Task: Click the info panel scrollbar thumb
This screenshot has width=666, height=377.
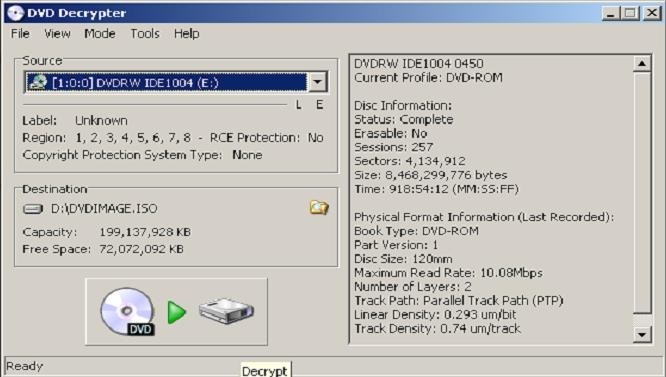Action: 642,193
